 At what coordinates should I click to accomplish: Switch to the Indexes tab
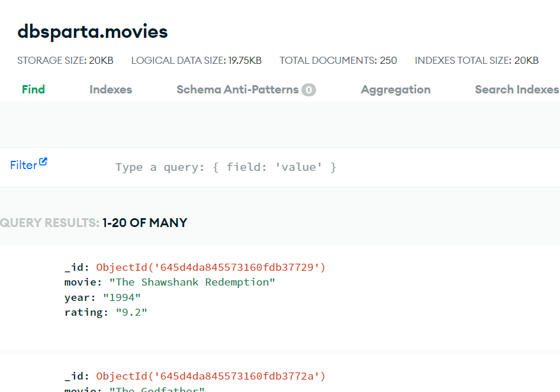pos(110,89)
